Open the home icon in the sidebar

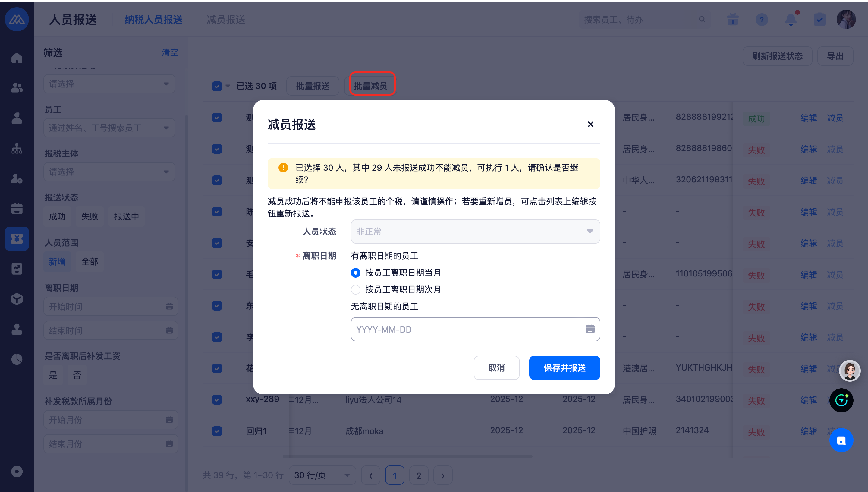click(x=17, y=58)
